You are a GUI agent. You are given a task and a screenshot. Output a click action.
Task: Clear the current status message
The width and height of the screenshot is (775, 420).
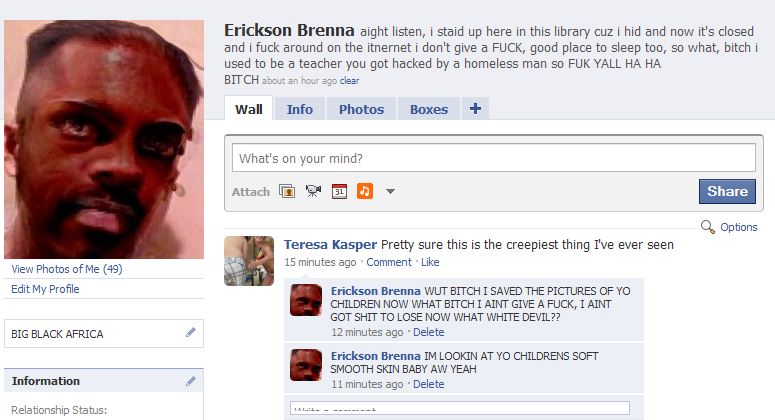pyautogui.click(x=349, y=81)
